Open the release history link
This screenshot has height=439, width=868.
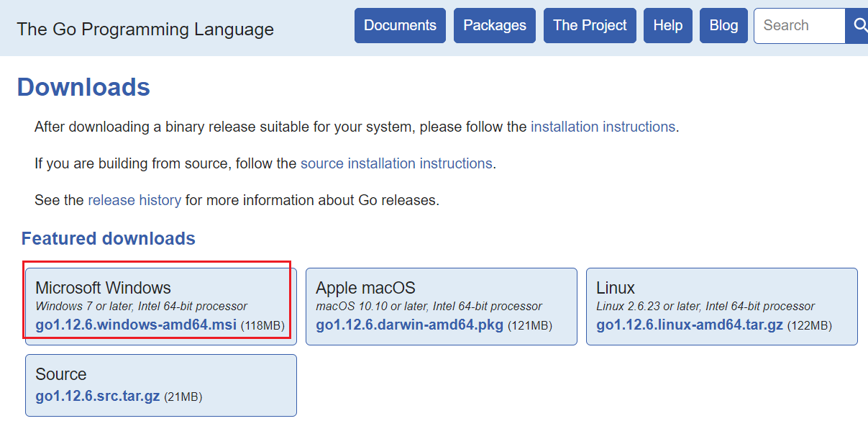click(134, 200)
